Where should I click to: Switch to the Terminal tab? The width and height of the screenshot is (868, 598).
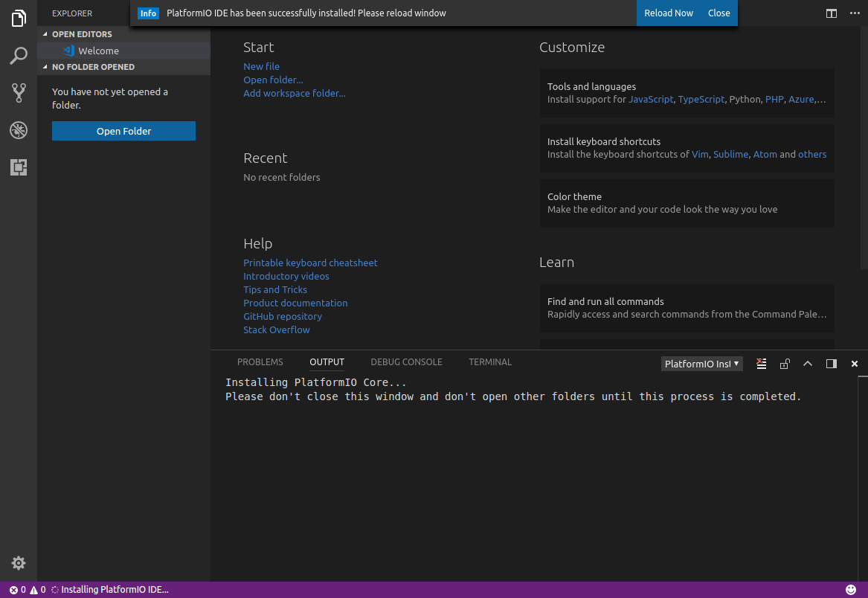490,362
